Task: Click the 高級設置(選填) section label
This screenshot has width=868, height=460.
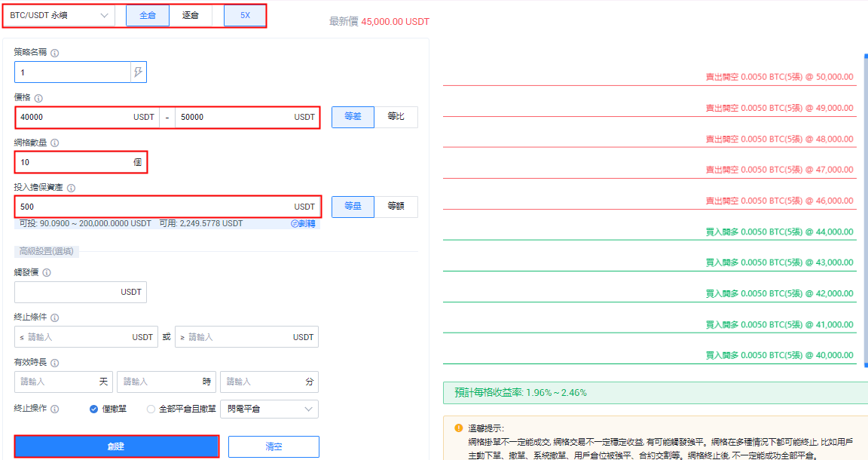Action: click(x=47, y=252)
